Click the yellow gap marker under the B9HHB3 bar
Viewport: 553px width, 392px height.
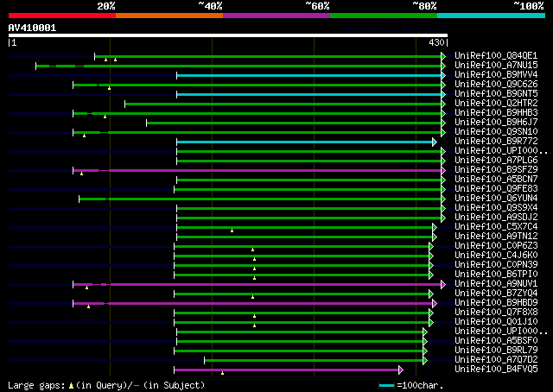pos(105,117)
